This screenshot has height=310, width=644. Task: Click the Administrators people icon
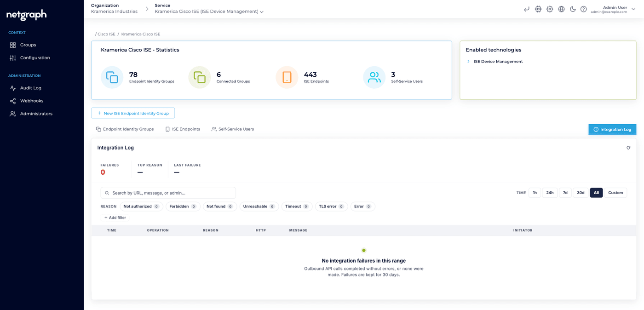click(13, 114)
